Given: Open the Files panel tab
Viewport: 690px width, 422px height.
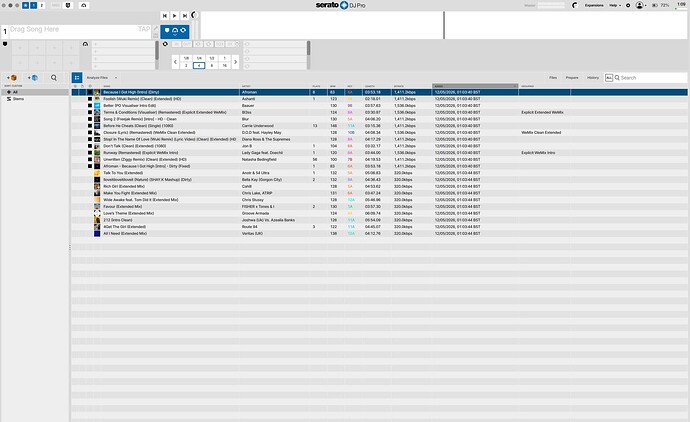Looking at the screenshot, I should point(553,77).
